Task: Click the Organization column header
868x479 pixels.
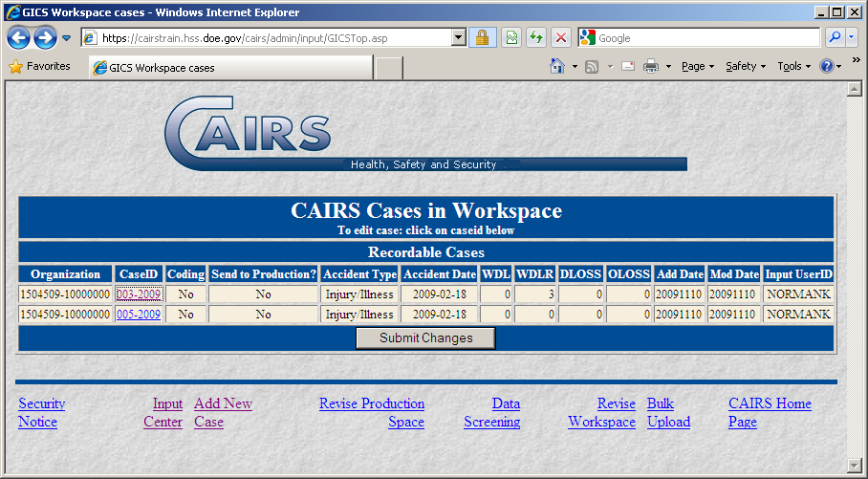Action: (x=65, y=274)
